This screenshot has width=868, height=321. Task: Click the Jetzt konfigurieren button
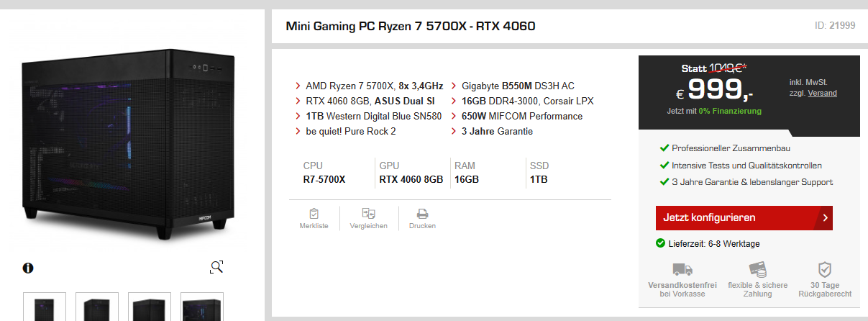(x=744, y=217)
